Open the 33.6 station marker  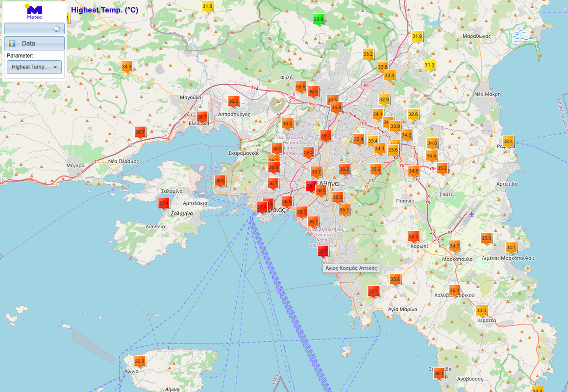coord(393,150)
